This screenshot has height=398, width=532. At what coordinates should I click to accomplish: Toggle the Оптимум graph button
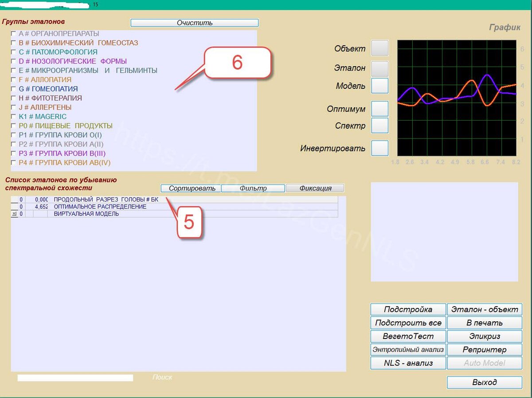[379, 109]
